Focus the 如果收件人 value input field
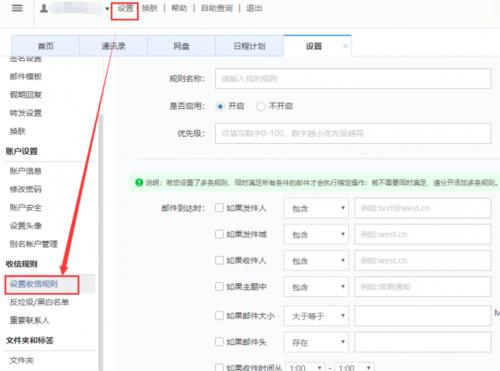500x371 pixels. (423, 261)
